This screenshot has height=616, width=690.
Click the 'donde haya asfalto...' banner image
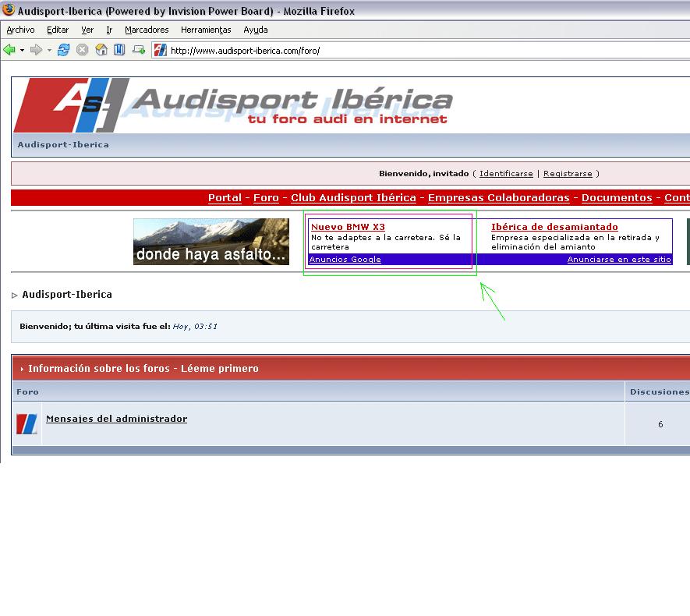point(211,242)
